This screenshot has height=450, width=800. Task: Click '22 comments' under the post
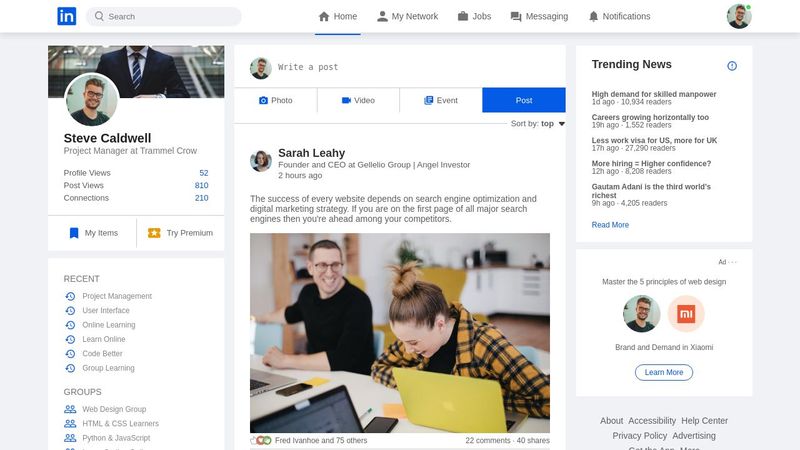[x=488, y=440]
